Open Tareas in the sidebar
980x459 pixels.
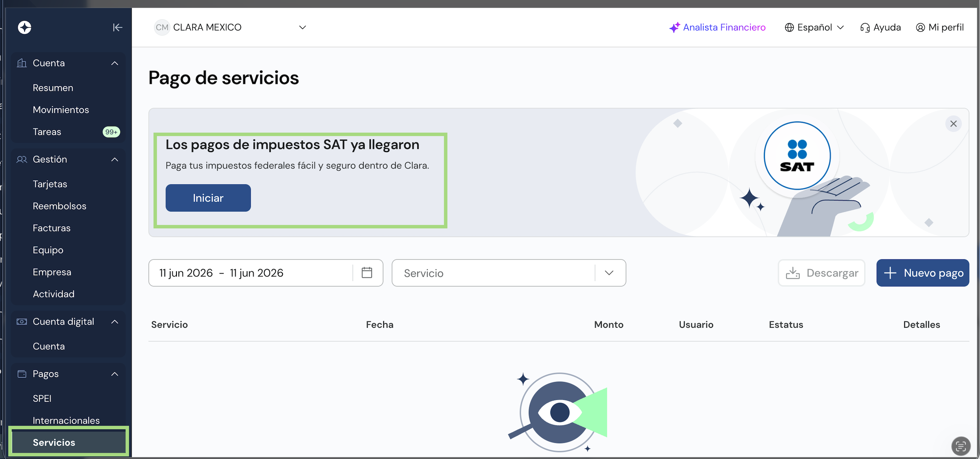(x=47, y=132)
